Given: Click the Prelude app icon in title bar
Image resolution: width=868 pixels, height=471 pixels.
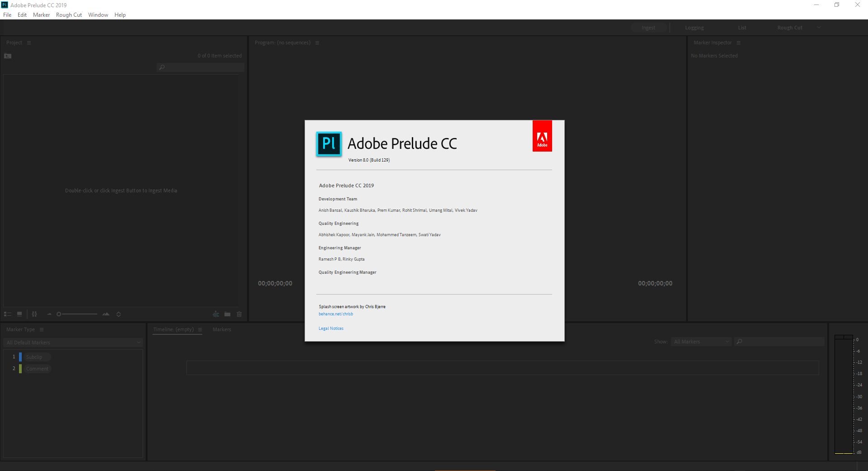Looking at the screenshot, I should (5, 5).
